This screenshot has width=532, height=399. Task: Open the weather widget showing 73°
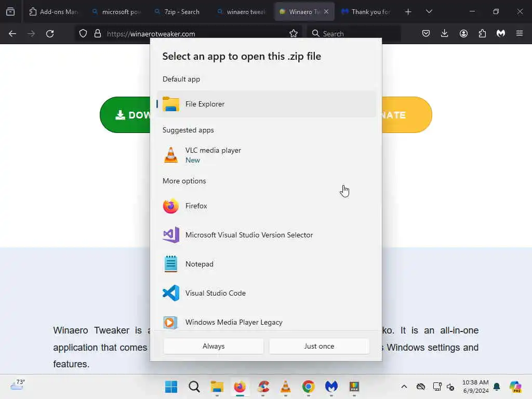pyautogui.click(x=18, y=386)
